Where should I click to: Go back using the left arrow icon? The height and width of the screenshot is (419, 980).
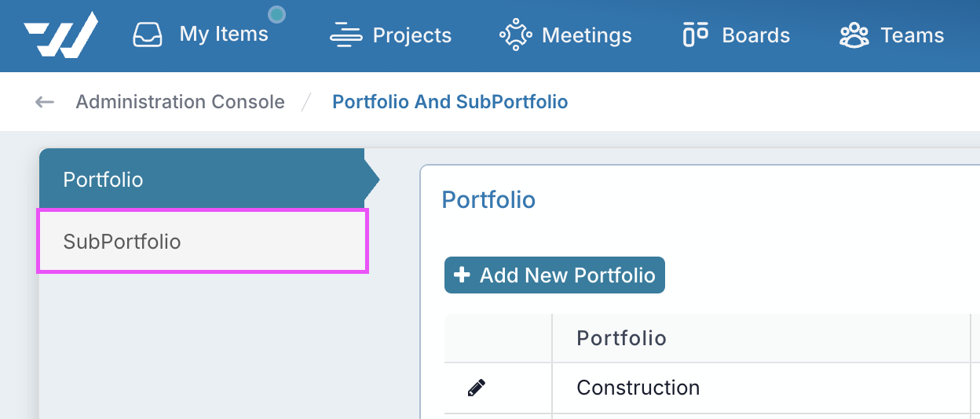coord(45,102)
